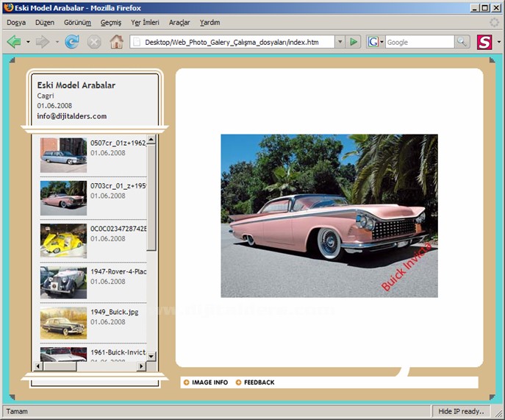Open the Yer İmleri menu
Image resolution: width=505 pixels, height=420 pixels.
click(145, 23)
